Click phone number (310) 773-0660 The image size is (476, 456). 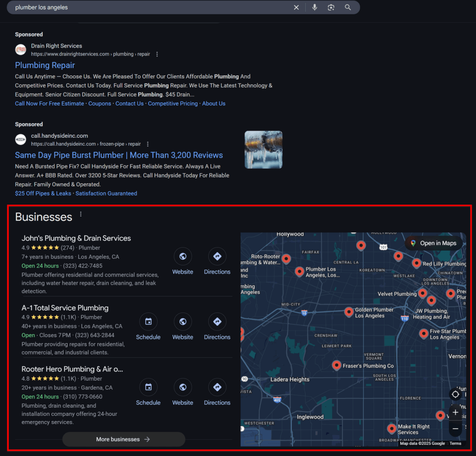83,397
